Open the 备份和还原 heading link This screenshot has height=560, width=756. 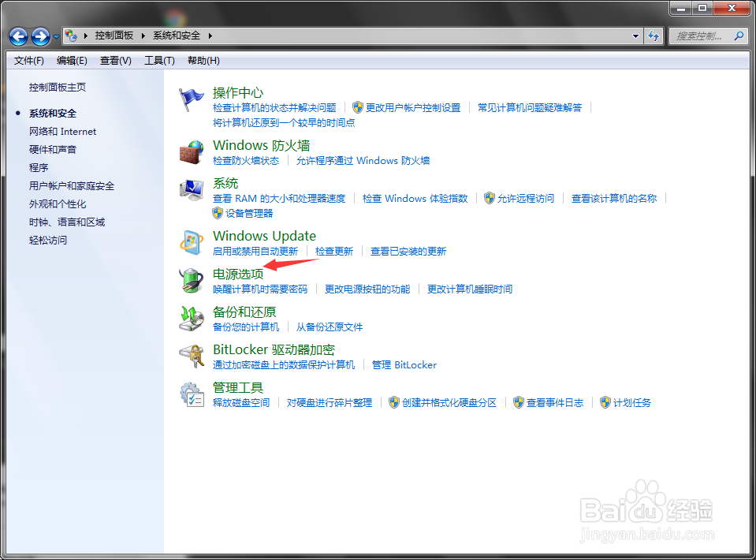pos(244,312)
